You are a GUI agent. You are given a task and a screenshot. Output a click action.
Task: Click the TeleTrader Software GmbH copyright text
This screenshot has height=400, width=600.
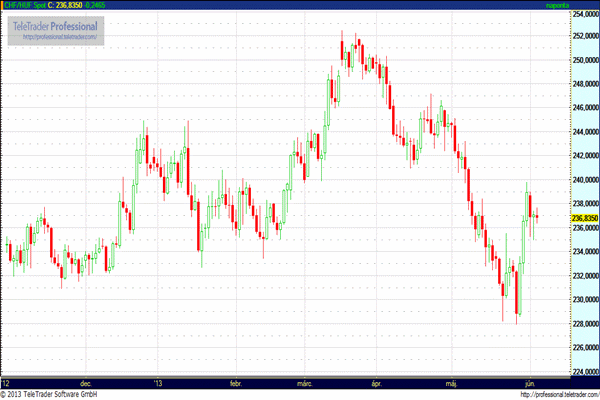pyautogui.click(x=61, y=394)
